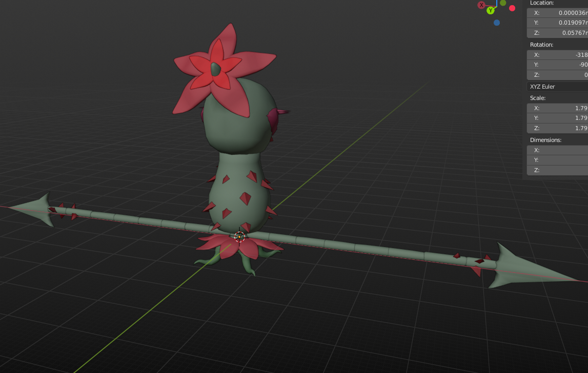The width and height of the screenshot is (588, 373).
Task: Click the blue negative Z gizmo dot
Action: click(497, 23)
